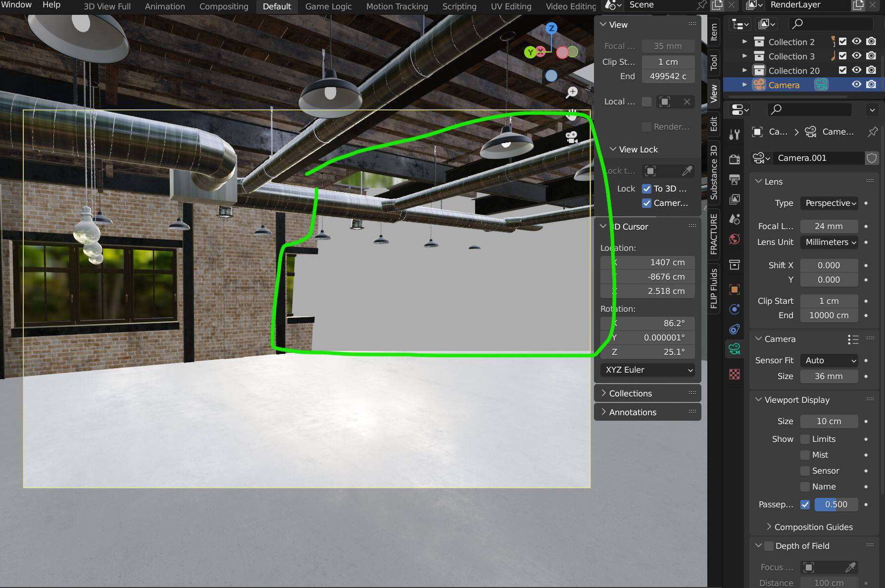885x588 pixels.
Task: Toggle Collection 2 exclude checkbox
Action: click(843, 42)
